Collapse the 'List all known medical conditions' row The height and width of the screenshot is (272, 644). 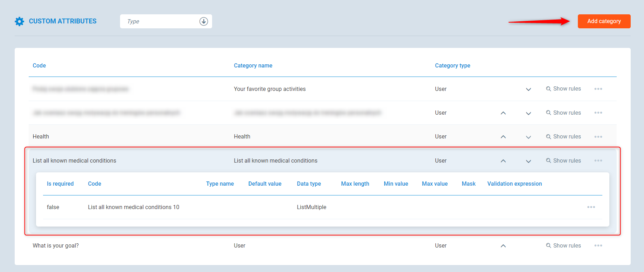click(74, 161)
